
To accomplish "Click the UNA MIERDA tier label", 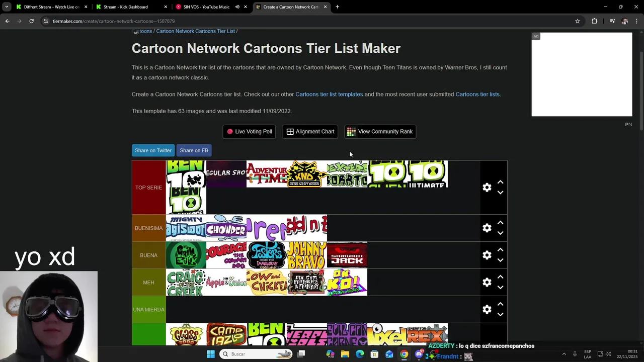I will (x=148, y=310).
